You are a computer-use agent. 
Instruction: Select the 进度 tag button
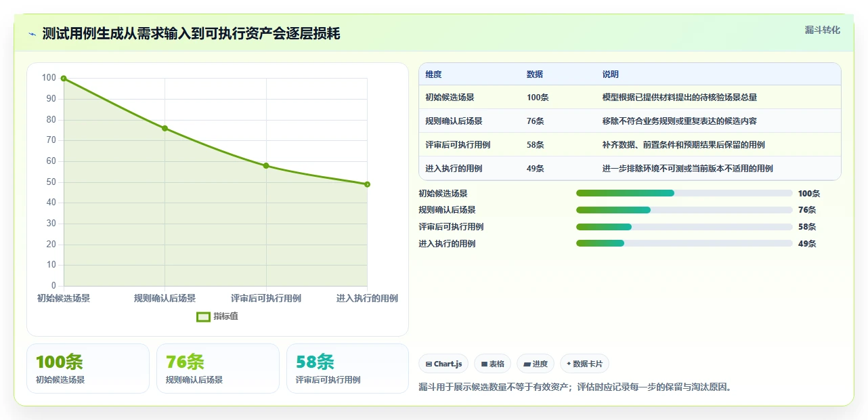point(536,364)
